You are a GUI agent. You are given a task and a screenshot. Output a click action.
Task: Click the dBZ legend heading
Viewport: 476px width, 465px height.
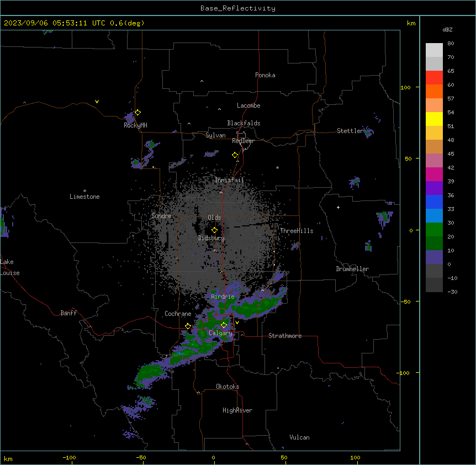pyautogui.click(x=447, y=30)
